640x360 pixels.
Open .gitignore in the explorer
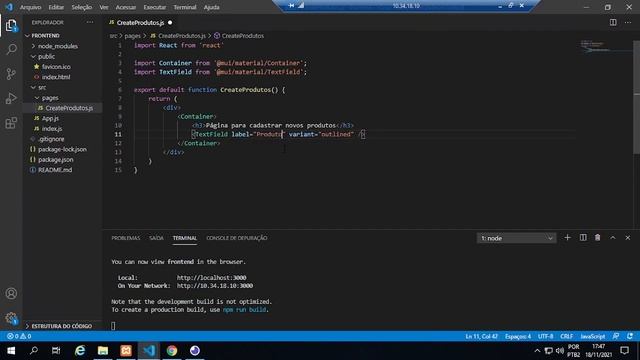[x=51, y=139]
